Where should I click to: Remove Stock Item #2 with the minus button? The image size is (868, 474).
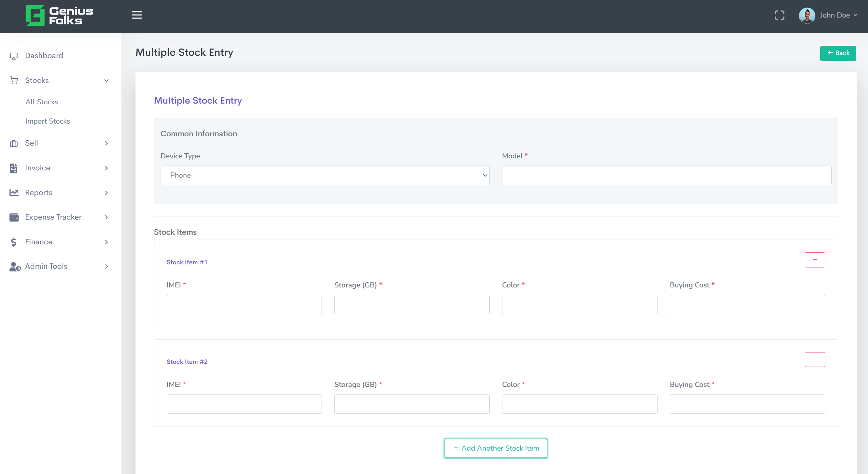tap(815, 359)
